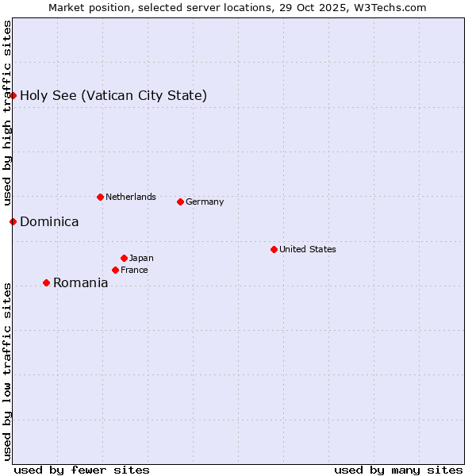Screen dimensions: 476x476
Task: Click the 'used by high traffic sites' axis label
Action: point(7,111)
